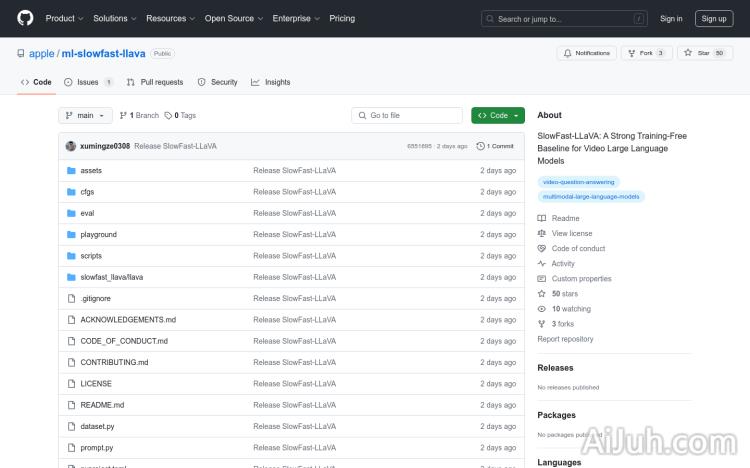Switch to the Issues tab
Viewport: 750px width, 468px height.
(x=88, y=82)
